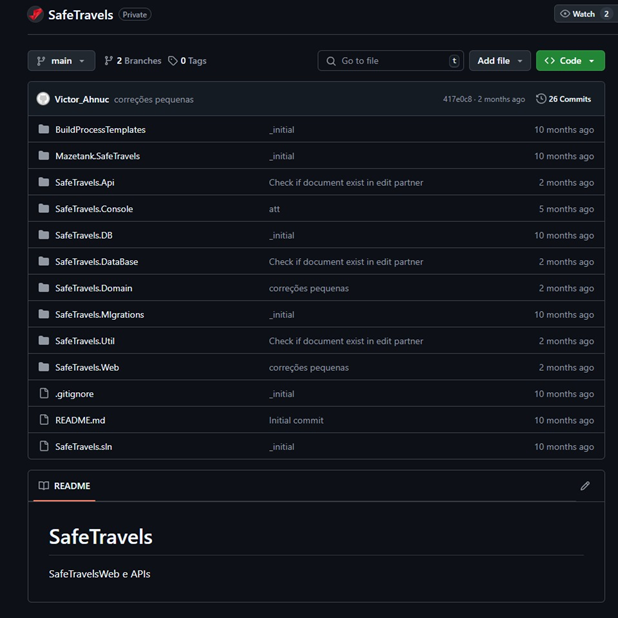Open commit hash 417e0c8 link
Viewport: 618px width, 618px height.
tap(460, 99)
